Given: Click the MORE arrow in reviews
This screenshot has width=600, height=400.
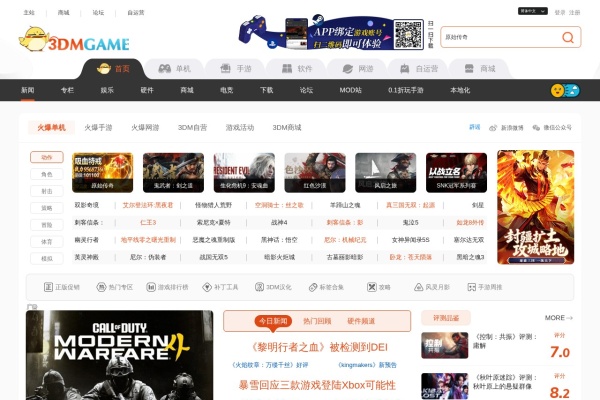Looking at the screenshot, I should (559, 318).
